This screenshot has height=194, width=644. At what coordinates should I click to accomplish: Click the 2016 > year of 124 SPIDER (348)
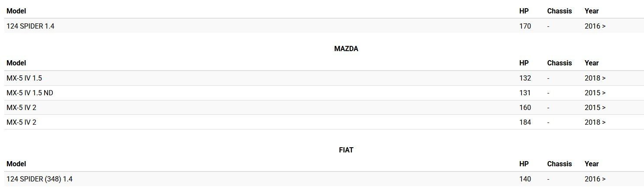(595, 179)
